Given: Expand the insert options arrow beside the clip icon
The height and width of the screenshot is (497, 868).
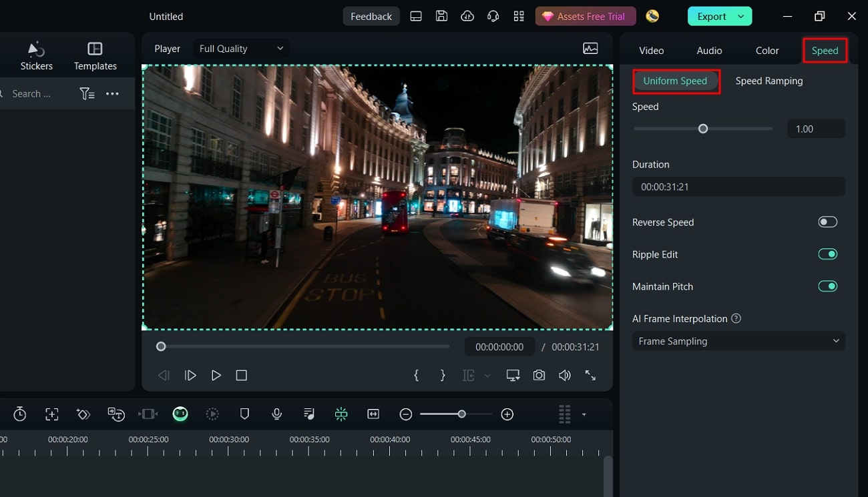Looking at the screenshot, I should point(487,376).
